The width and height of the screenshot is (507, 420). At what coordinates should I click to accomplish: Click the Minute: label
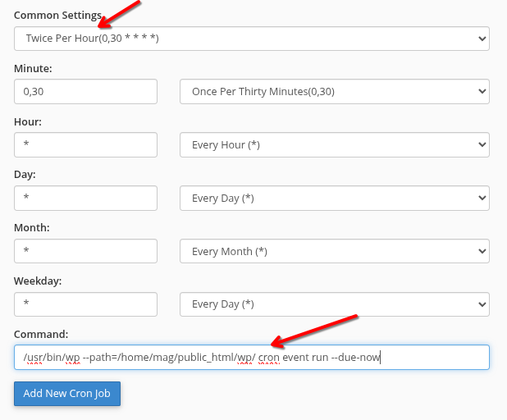[x=33, y=69]
